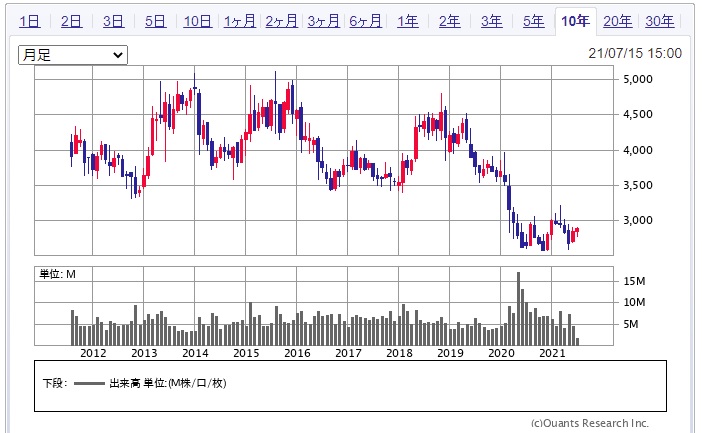Click the 3,500 price axis label

click(x=638, y=185)
